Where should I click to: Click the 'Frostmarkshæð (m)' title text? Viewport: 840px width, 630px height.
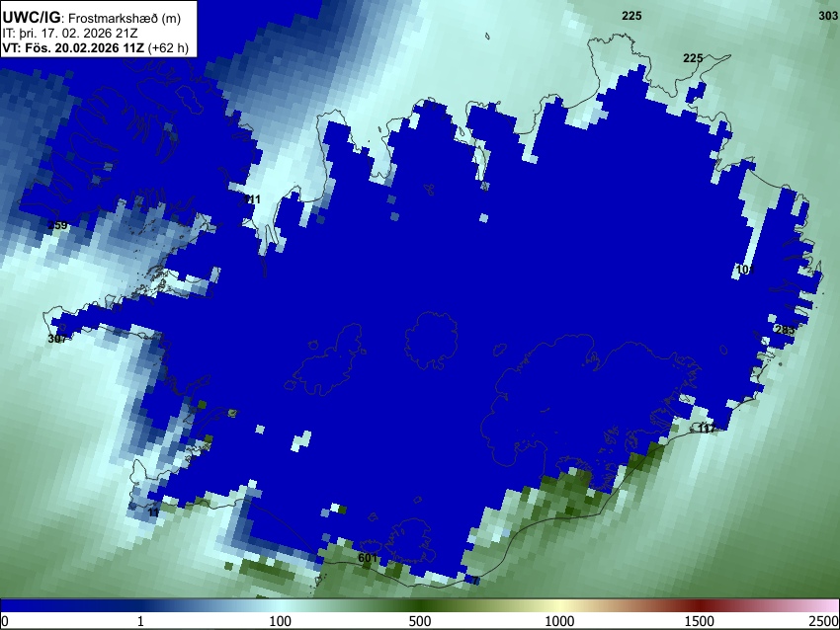point(125,18)
